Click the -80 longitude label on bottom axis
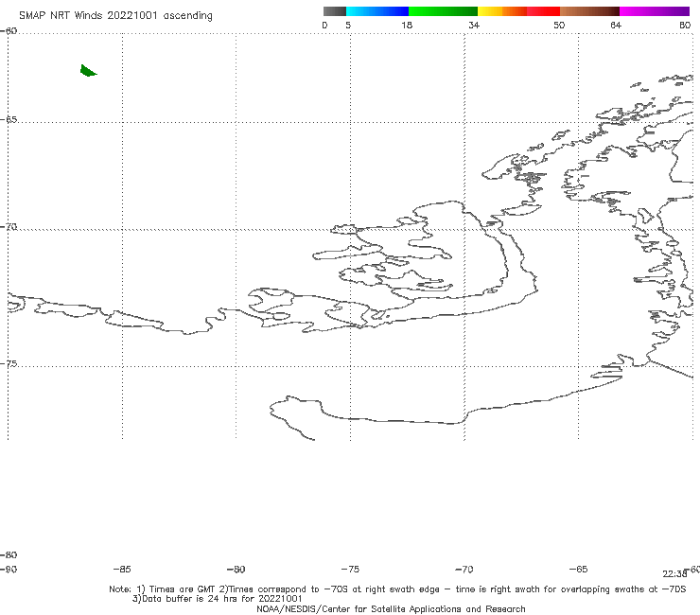700x615 pixels. (236, 569)
